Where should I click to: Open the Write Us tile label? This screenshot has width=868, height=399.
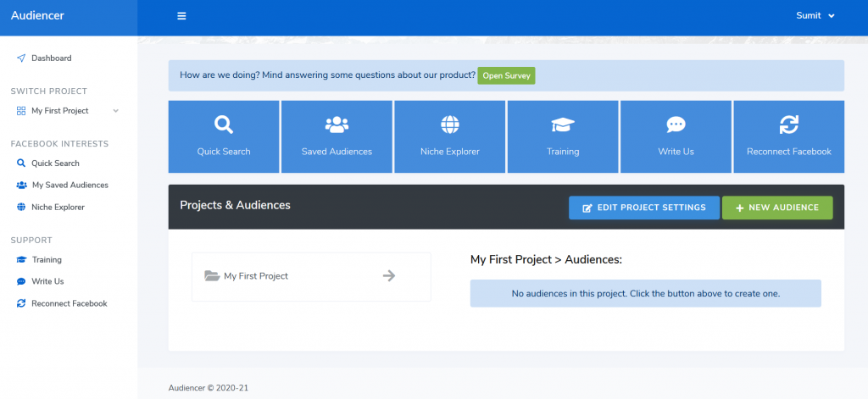coord(676,151)
